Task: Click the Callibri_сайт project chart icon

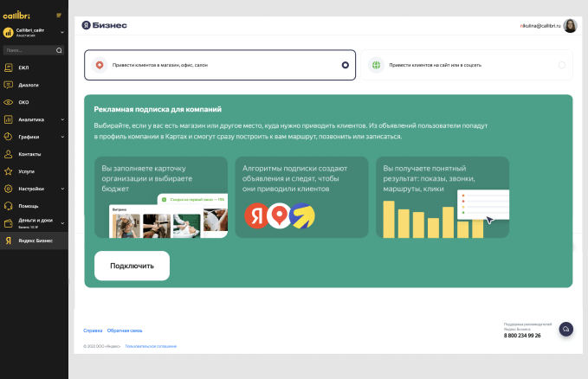Action: tap(9, 33)
